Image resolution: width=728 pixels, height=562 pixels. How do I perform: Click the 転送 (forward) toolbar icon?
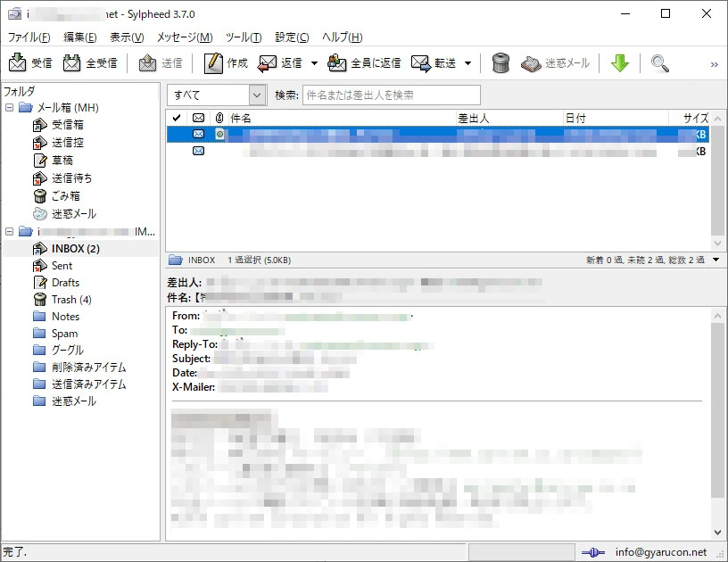[x=422, y=63]
